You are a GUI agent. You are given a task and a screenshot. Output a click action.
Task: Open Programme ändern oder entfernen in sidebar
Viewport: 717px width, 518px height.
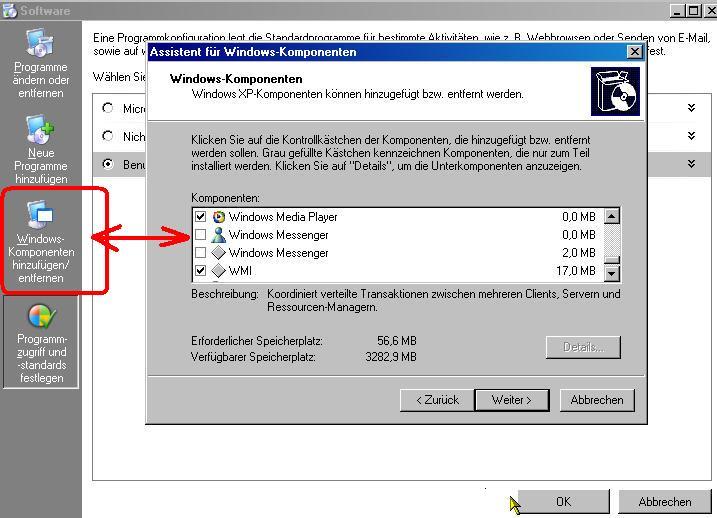tap(41, 63)
